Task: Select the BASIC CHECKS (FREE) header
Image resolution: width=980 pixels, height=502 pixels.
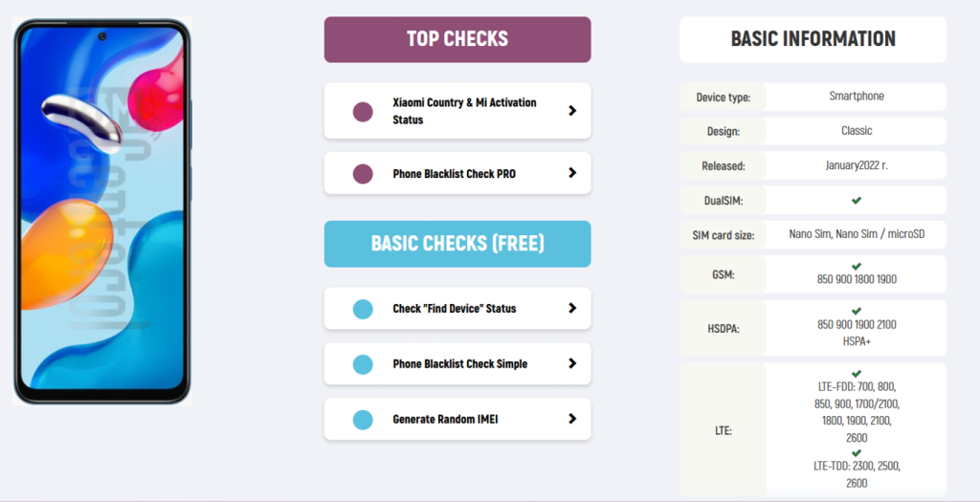Action: point(457,244)
